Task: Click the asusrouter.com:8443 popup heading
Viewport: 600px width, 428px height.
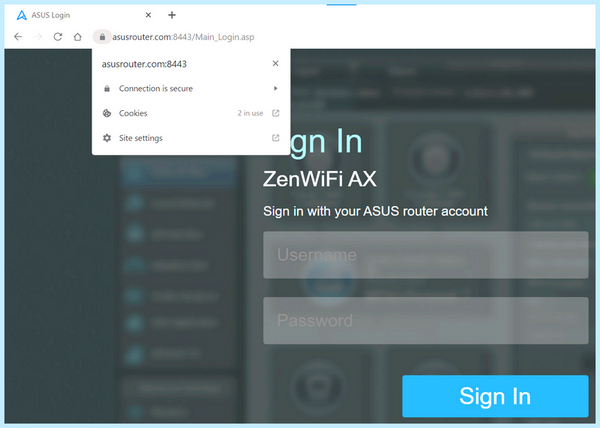Action: point(144,64)
